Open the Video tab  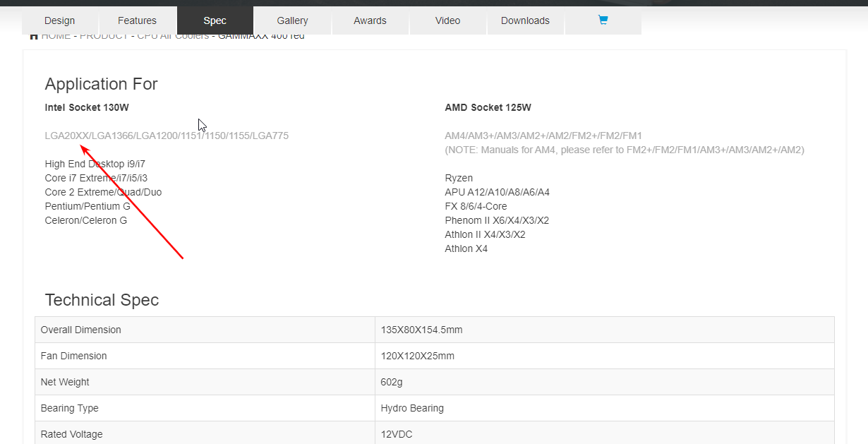pos(447,20)
